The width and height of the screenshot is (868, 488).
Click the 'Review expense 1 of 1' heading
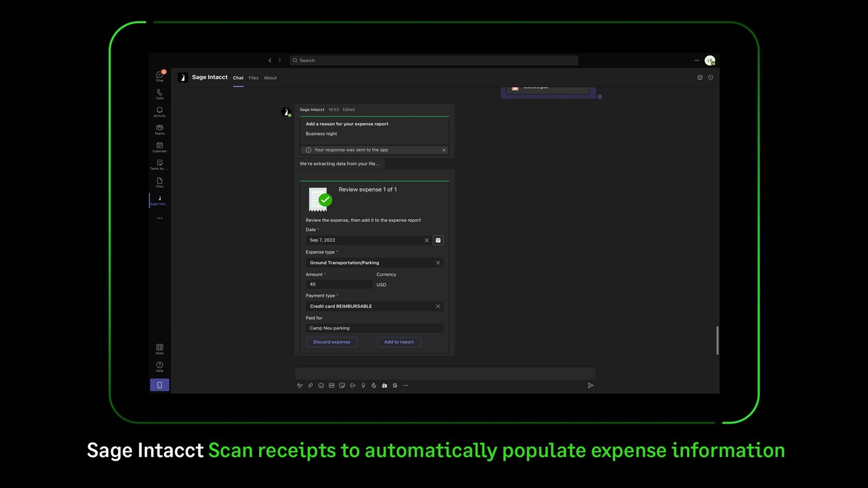(368, 189)
